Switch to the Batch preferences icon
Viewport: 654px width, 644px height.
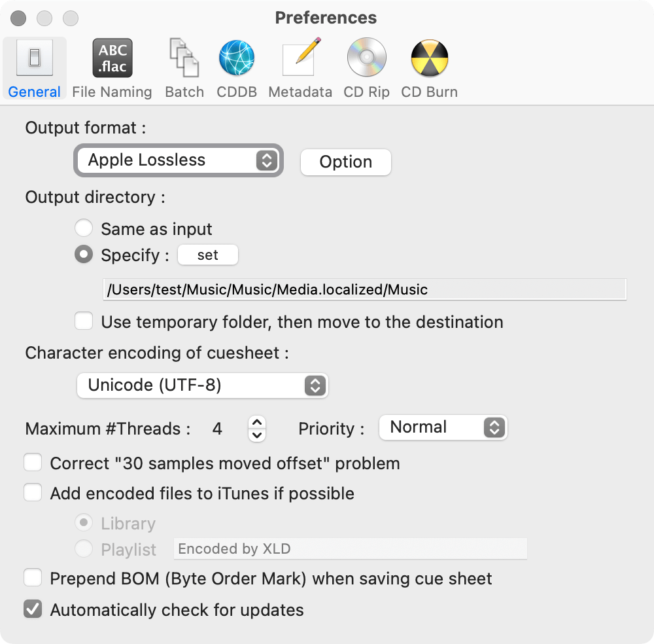[184, 59]
